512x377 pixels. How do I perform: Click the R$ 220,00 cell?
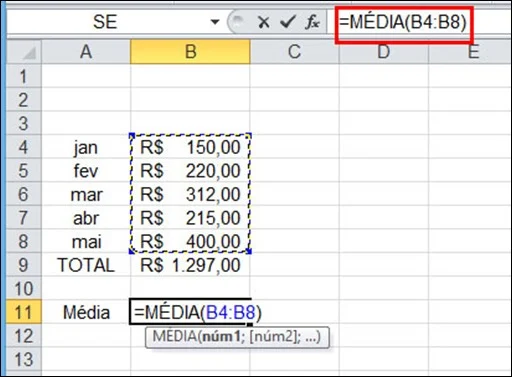click(x=190, y=171)
